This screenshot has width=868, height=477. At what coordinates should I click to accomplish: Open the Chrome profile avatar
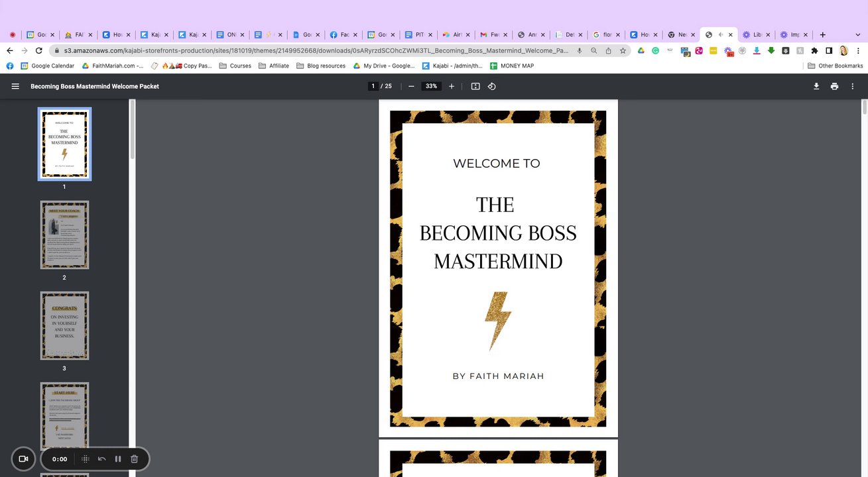pyautogui.click(x=843, y=50)
